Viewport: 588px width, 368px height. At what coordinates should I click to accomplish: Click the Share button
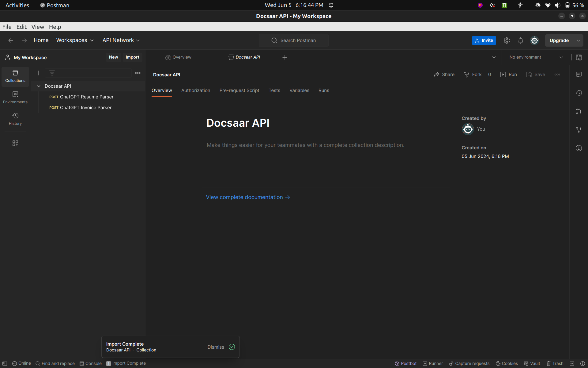coord(444,75)
